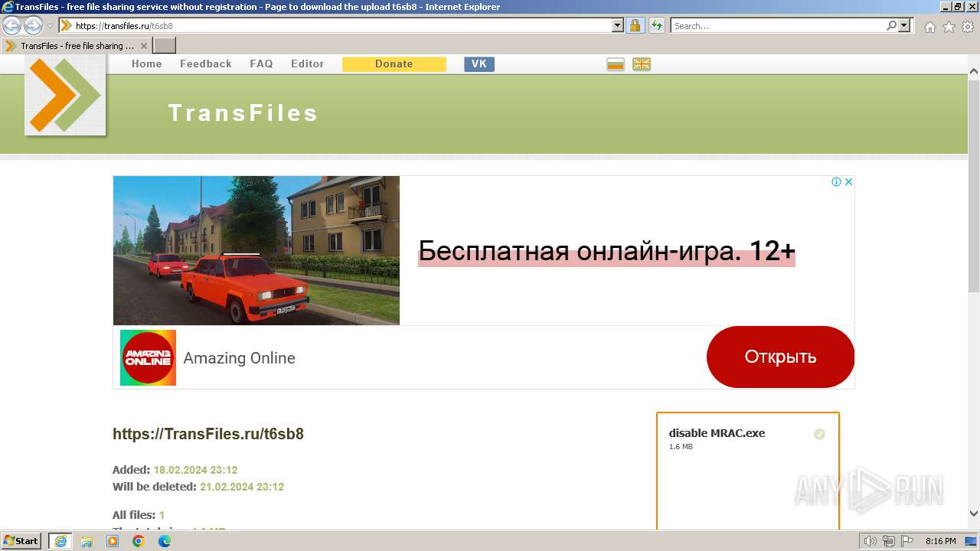Viewport: 980px width, 551px height.
Task: Click the https://TransFiles.ru/t6sb8 link heading
Action: [208, 434]
